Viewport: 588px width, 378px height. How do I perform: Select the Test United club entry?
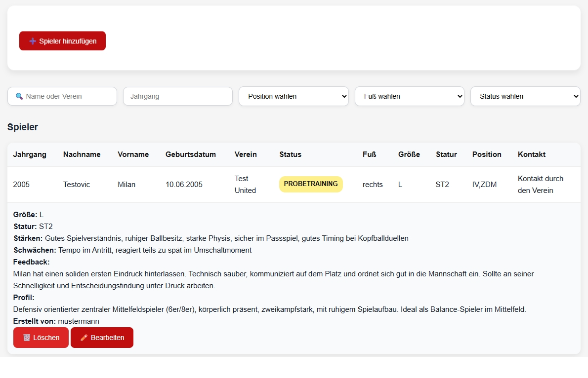tap(245, 184)
